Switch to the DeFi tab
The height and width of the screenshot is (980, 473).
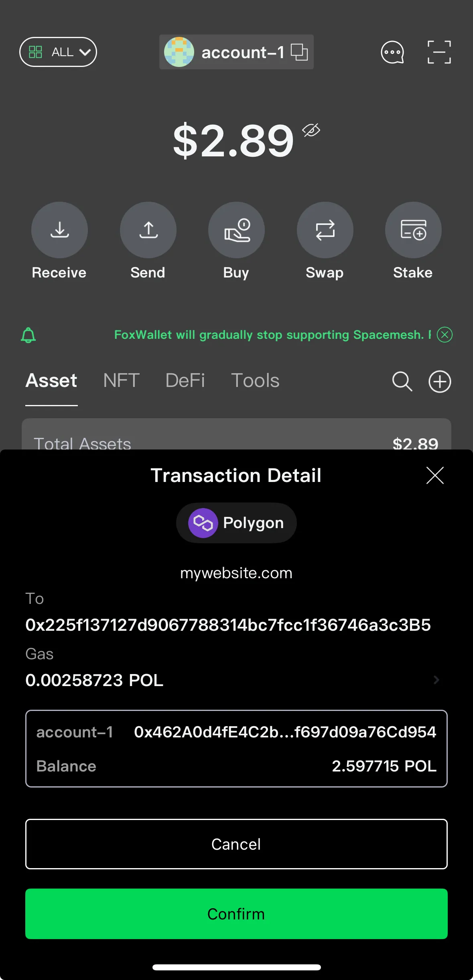(185, 381)
